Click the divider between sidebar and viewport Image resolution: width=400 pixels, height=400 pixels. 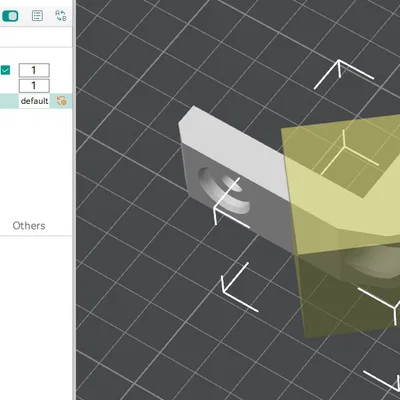[74, 200]
